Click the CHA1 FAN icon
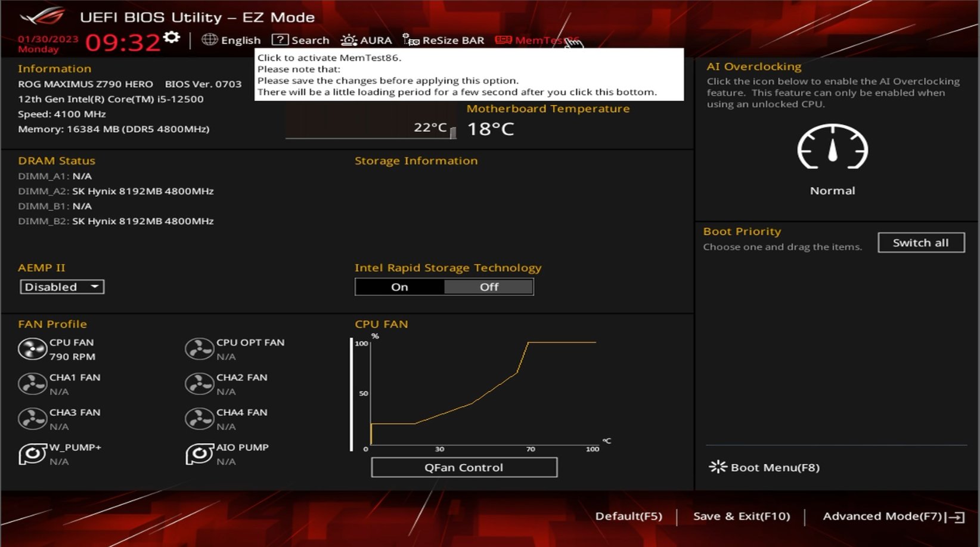 click(32, 384)
